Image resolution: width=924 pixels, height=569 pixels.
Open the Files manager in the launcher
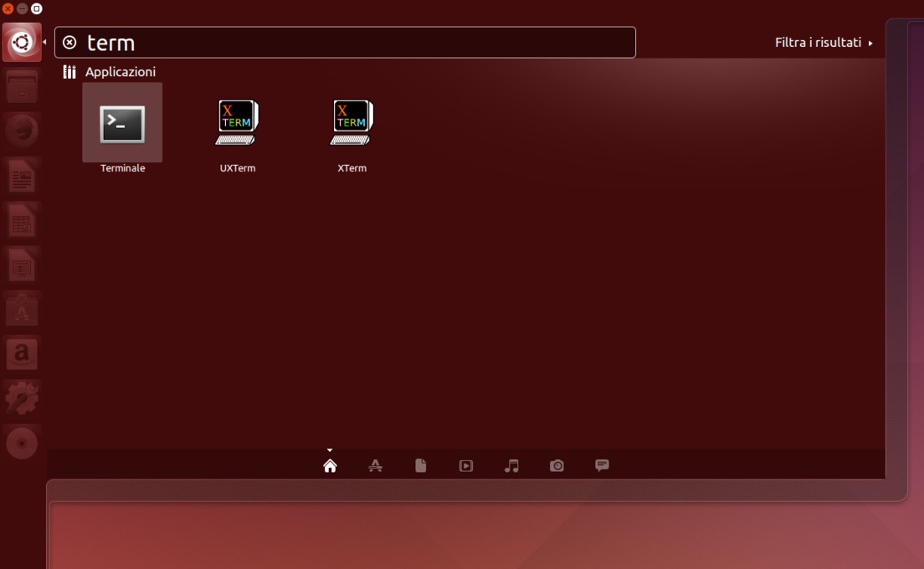[x=22, y=86]
